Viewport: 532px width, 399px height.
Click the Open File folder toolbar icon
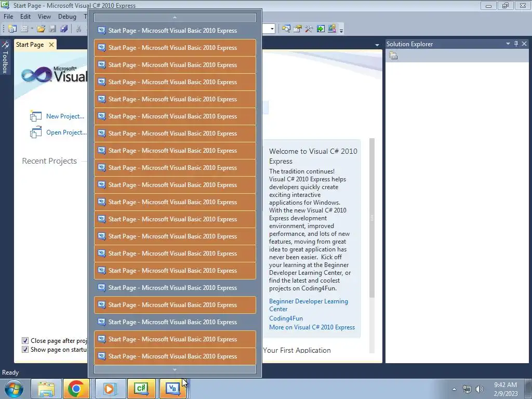[41, 29]
